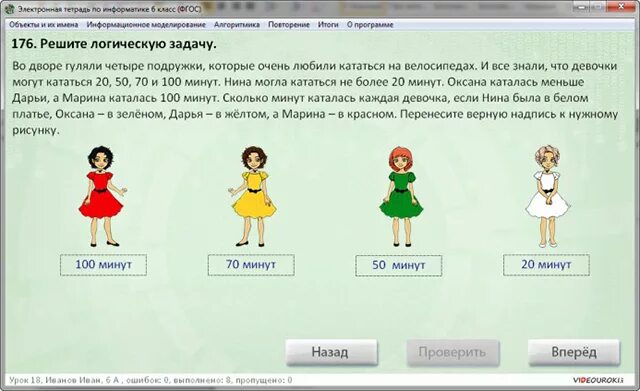Click the girl in the white dress
Image resolution: width=640 pixels, height=391 pixels.
[x=547, y=196]
